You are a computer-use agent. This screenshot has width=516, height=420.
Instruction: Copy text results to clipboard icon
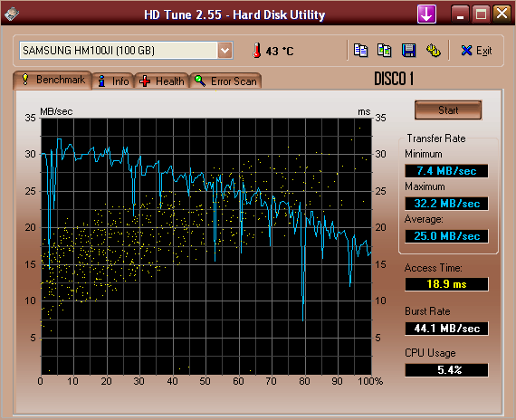click(360, 51)
